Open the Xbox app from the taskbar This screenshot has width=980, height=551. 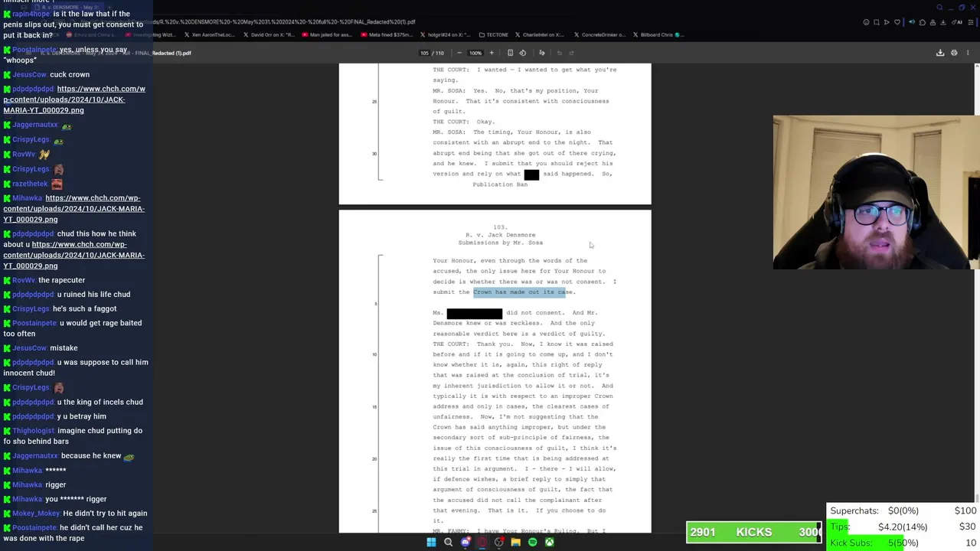549,543
